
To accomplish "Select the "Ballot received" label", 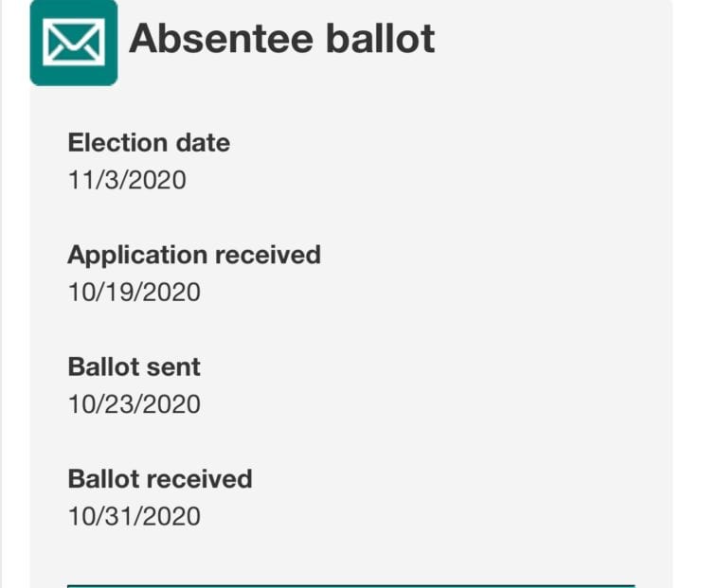I will point(160,478).
